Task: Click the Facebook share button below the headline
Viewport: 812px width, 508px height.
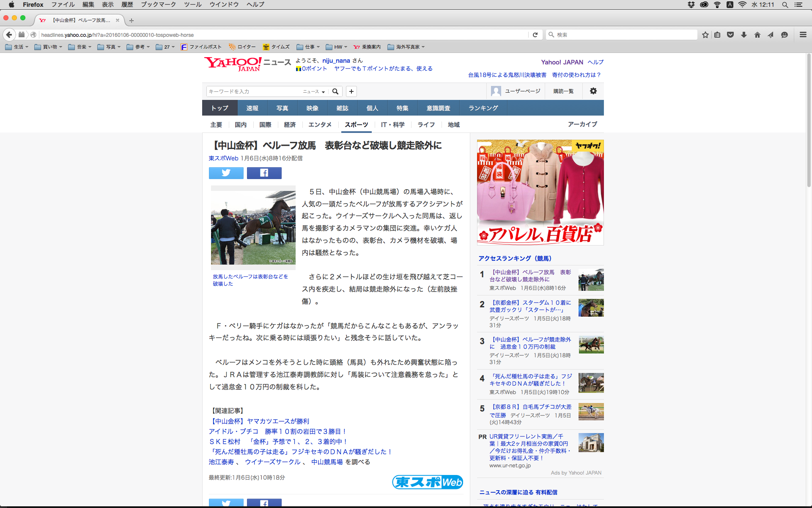Action: coord(264,173)
